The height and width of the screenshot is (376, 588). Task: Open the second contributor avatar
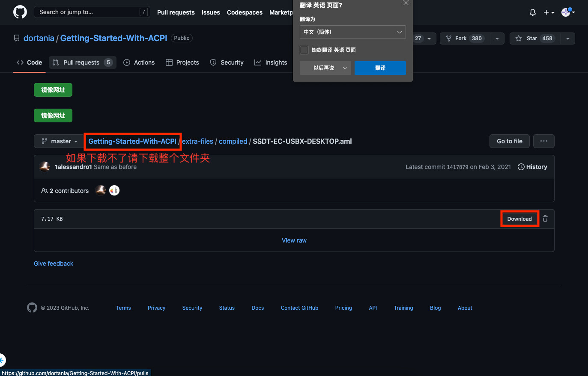(x=114, y=190)
